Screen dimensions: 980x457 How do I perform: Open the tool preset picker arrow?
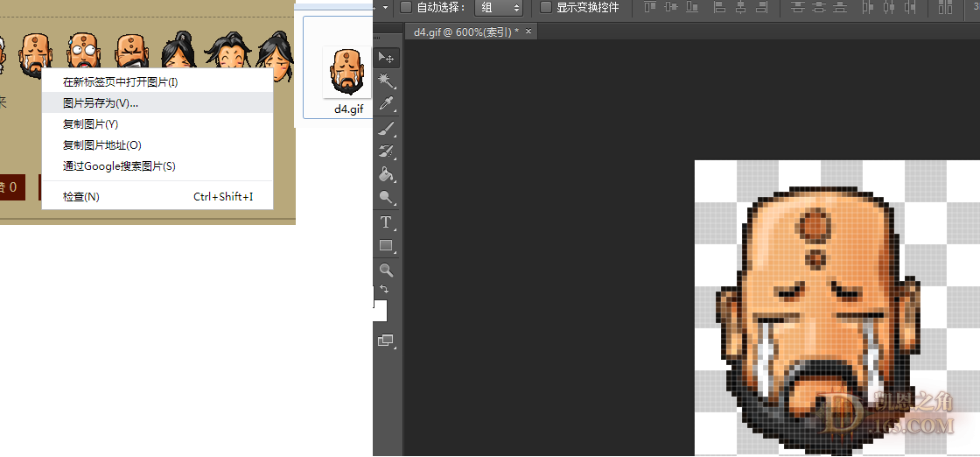[385, 8]
